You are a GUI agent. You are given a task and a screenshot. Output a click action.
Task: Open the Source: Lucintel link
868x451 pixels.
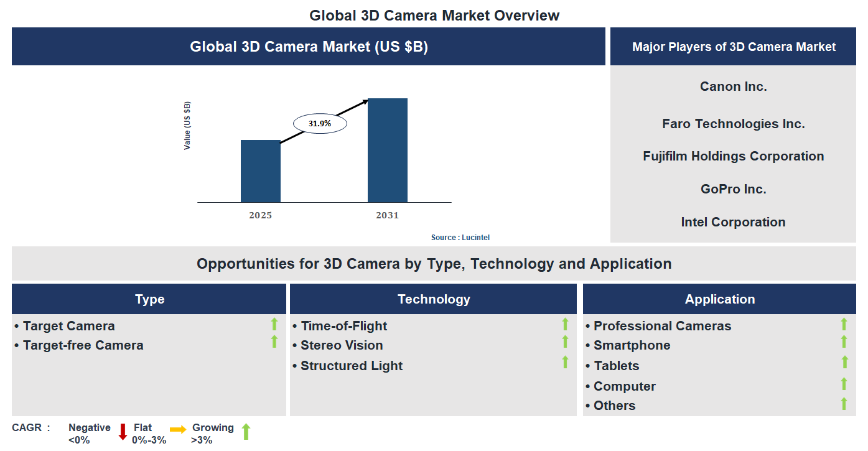(x=460, y=237)
